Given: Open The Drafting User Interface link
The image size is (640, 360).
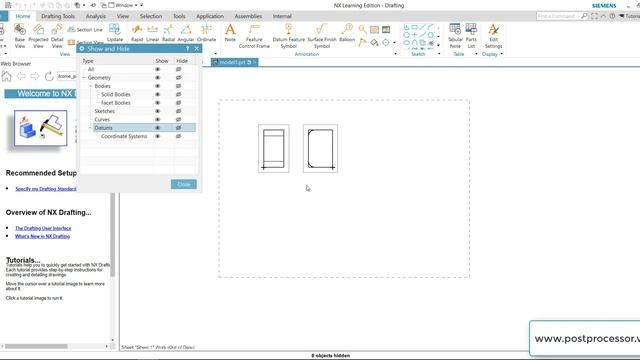Looking at the screenshot, I should pos(43,228).
